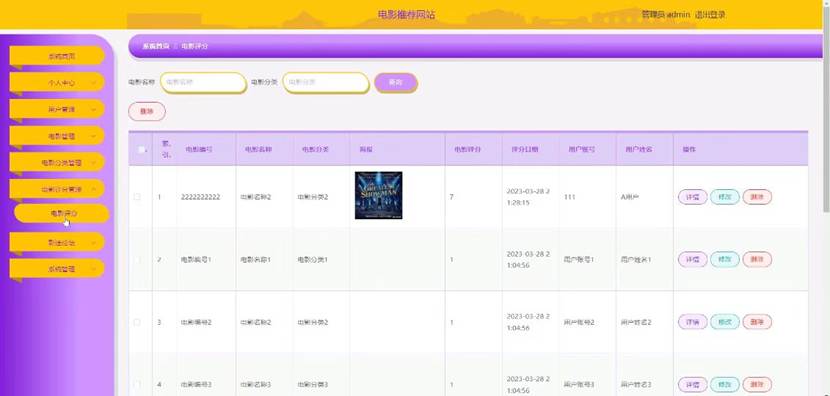
Task: Open 详情 for the A用户 row
Action: pos(692,197)
